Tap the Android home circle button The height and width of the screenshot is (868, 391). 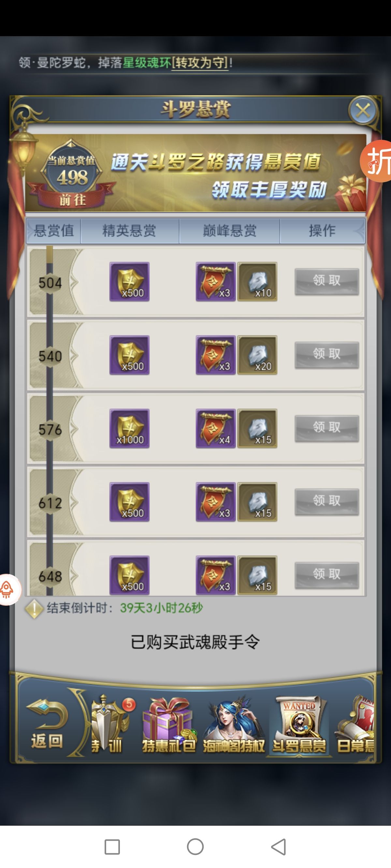coord(195,847)
